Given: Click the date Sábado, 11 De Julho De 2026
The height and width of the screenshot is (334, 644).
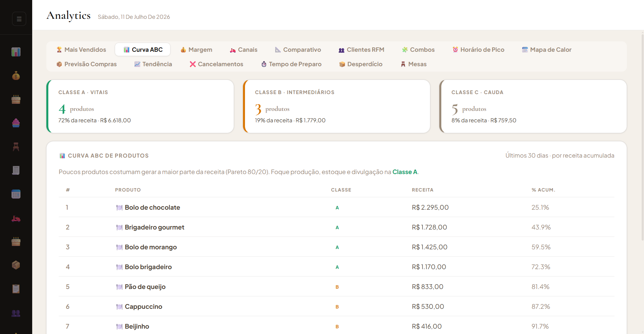Looking at the screenshot, I should [x=134, y=17].
